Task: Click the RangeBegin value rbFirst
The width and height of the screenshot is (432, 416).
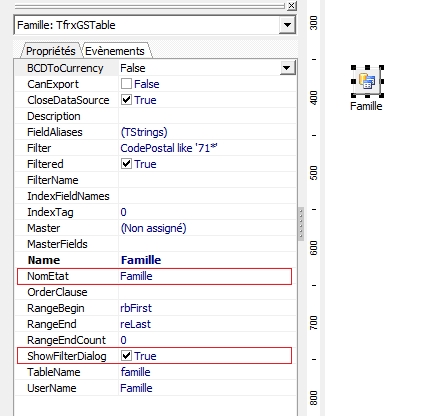Action: (x=136, y=308)
